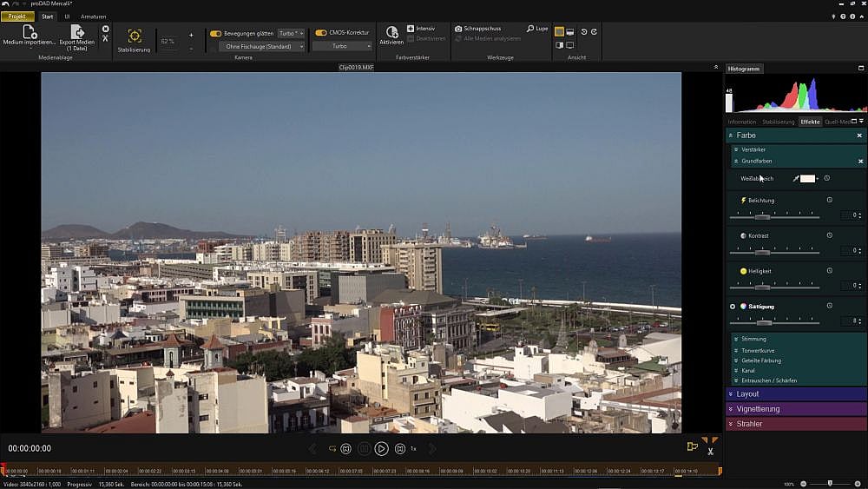Click the Projekt button

17,17
